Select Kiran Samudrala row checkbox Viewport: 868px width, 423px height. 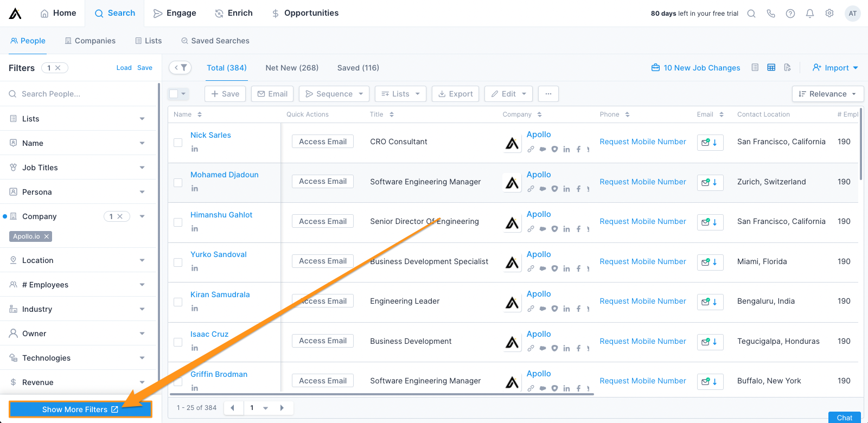[178, 302]
